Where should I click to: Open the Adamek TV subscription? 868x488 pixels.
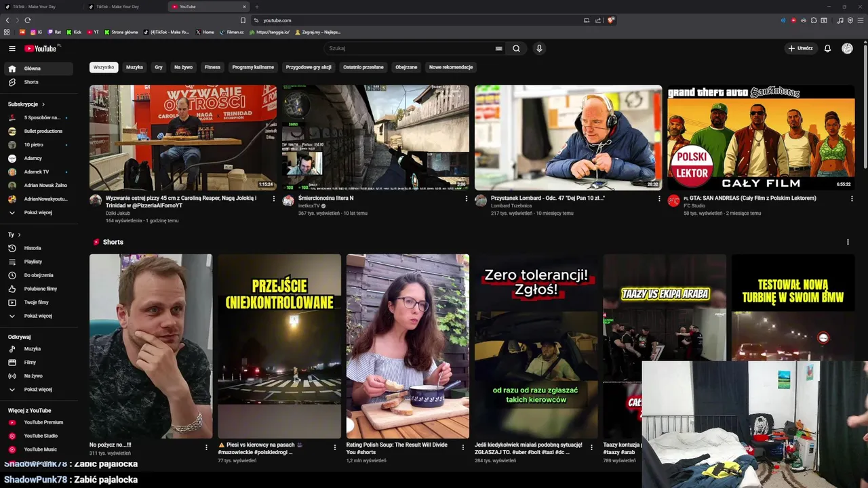tap(38, 172)
